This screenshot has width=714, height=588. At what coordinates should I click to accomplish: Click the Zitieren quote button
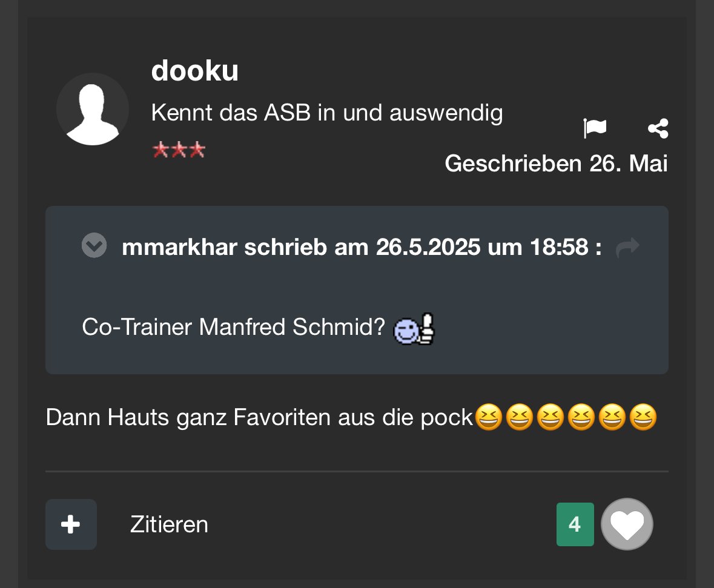[x=169, y=524]
